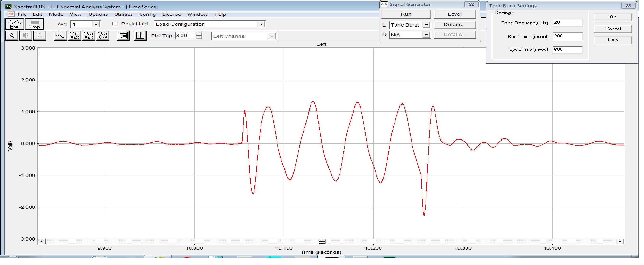
Task: Increase Plot Top value with up spinner
Action: point(199,34)
